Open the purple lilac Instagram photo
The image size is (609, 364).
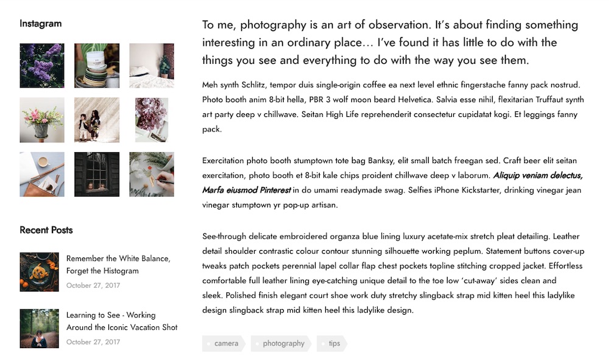point(42,66)
